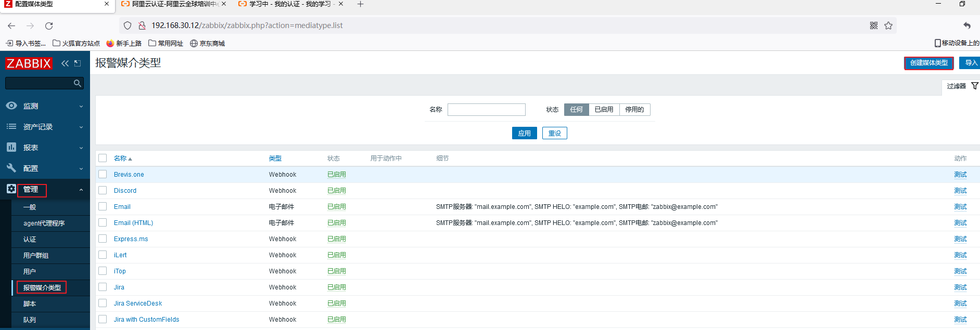The image size is (980, 330).
Task: Check the iTop row checkbox
Action: pyautogui.click(x=103, y=271)
